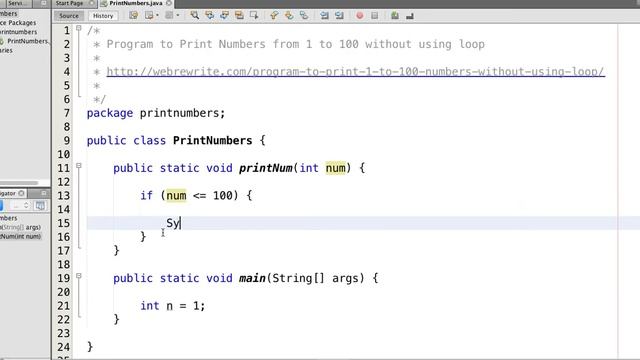Screen dimensions: 640x360
Task: Stop Macro Recording square icon
Action: (x=374, y=16)
